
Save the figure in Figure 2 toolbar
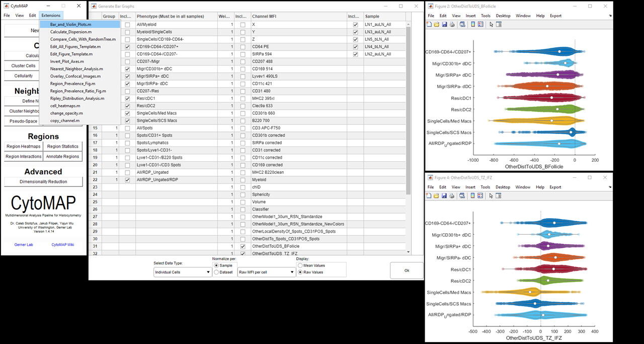444,24
